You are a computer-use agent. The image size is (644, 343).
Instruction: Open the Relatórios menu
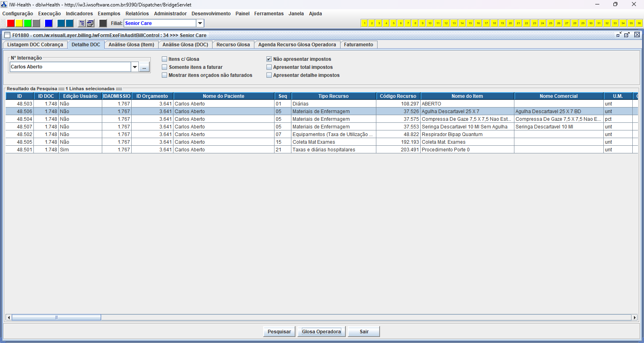click(x=137, y=14)
